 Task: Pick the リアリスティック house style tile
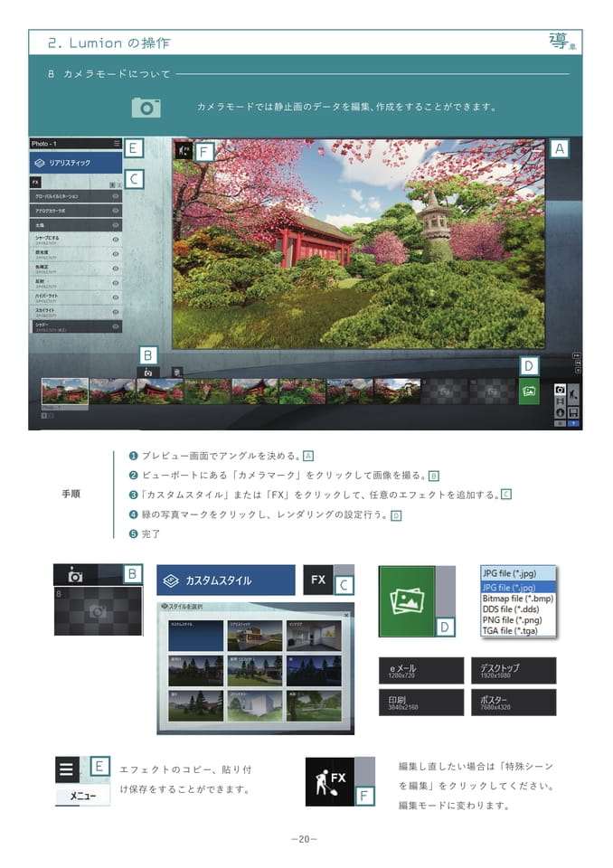pyautogui.click(x=255, y=636)
